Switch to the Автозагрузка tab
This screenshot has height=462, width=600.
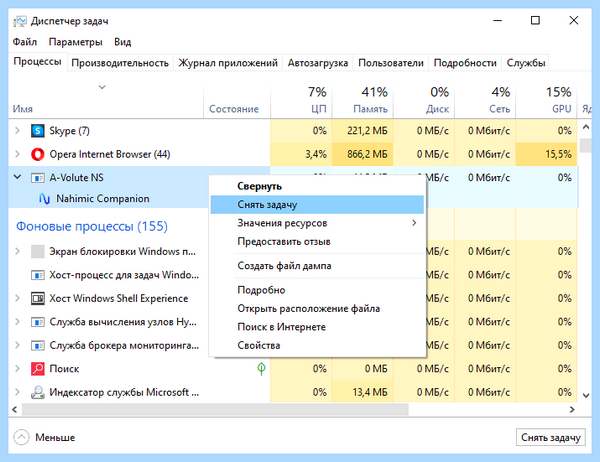point(318,63)
